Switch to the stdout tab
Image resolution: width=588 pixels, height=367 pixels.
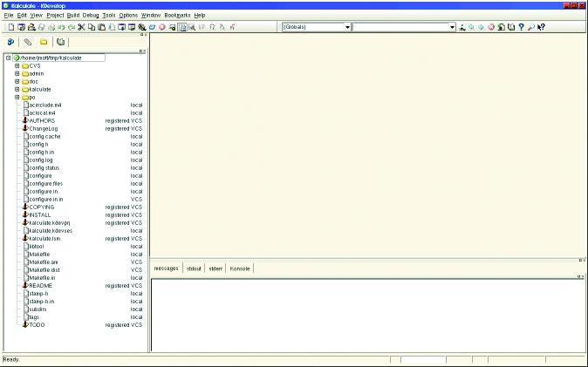pyautogui.click(x=194, y=268)
